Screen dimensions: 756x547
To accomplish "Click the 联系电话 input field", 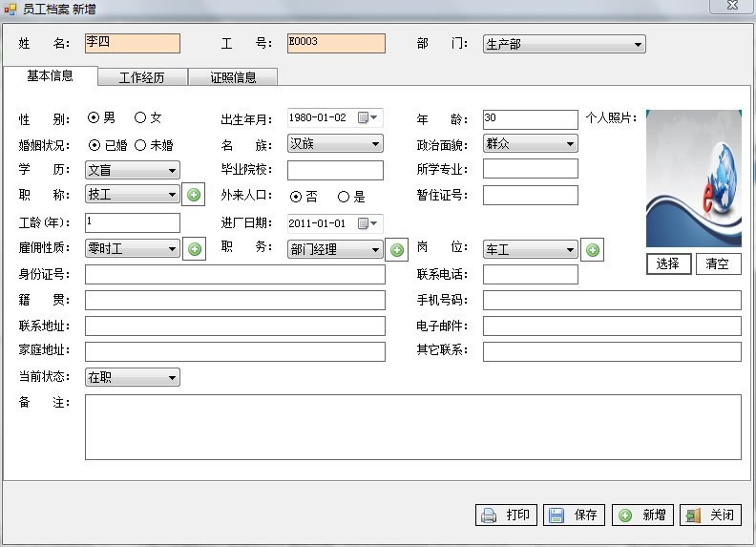I will (531, 275).
